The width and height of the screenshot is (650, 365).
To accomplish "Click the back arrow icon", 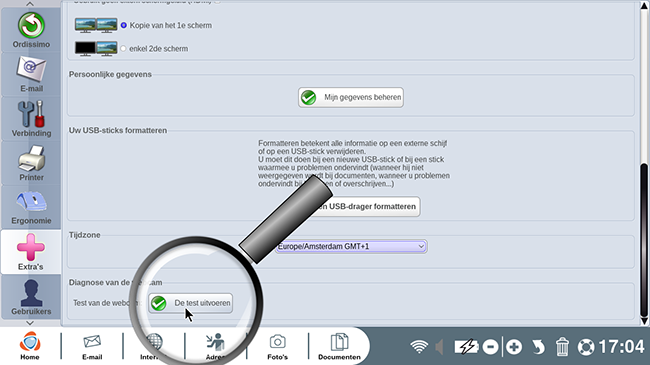I will point(538,347).
